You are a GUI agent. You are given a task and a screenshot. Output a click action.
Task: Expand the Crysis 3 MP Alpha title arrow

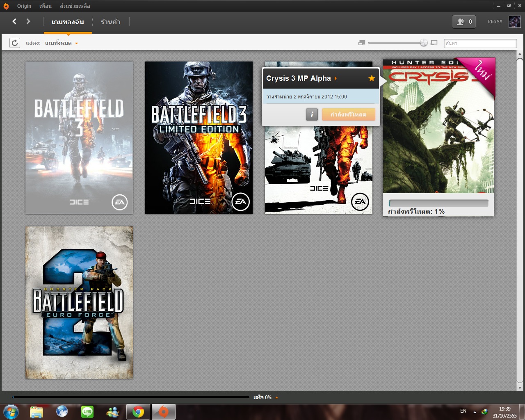pyautogui.click(x=336, y=78)
